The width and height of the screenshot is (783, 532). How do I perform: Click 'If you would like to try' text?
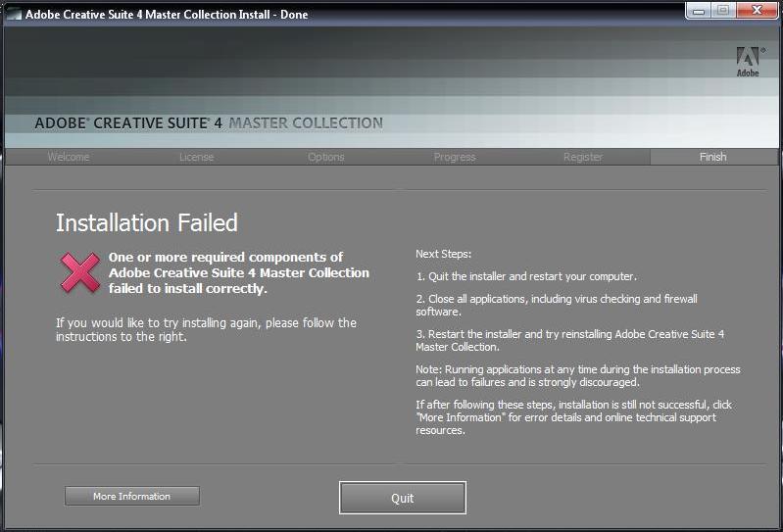[x=206, y=329]
